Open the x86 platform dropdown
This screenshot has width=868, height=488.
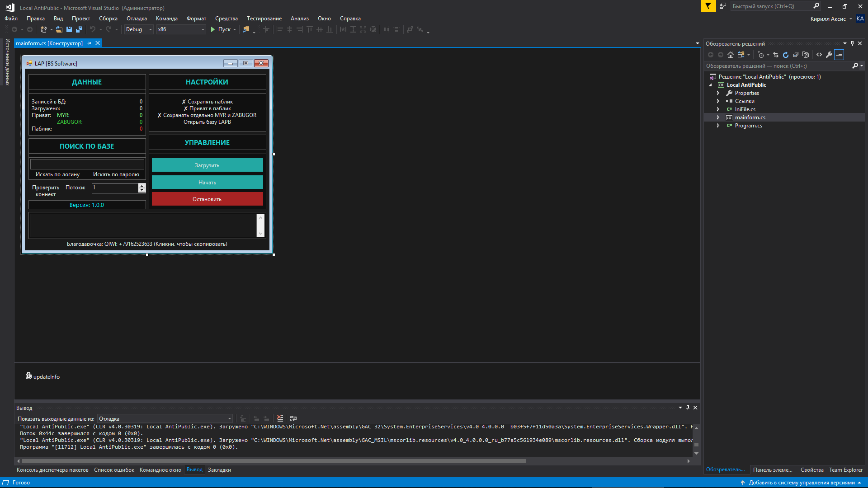(x=181, y=29)
